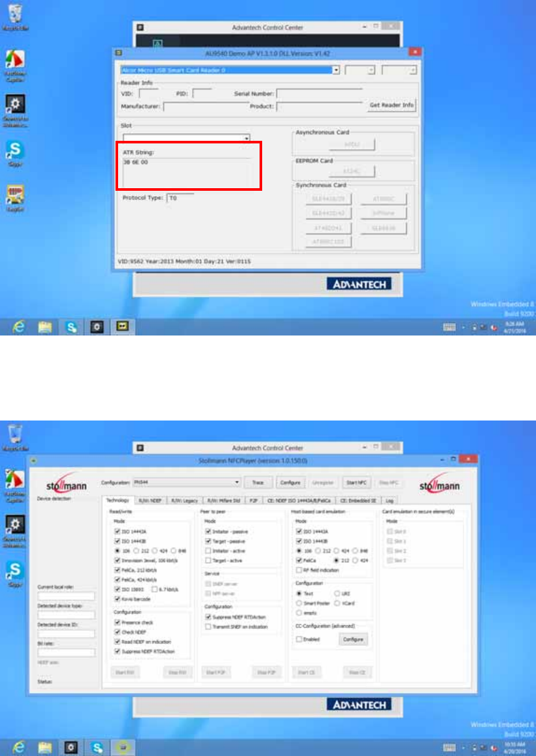Image resolution: width=536 pixels, height=756 pixels.
Task: Click gear app taskbar icon below AU9540 window
Action: click(97, 327)
